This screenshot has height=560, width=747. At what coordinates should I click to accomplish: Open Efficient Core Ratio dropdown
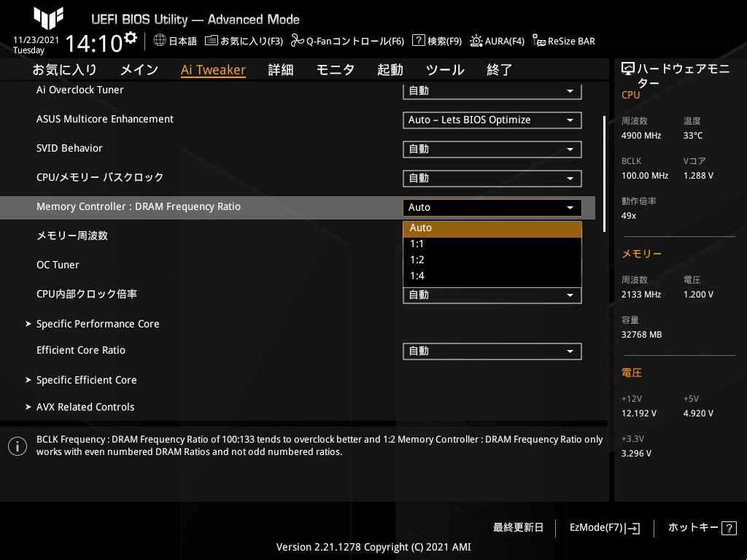pos(492,351)
